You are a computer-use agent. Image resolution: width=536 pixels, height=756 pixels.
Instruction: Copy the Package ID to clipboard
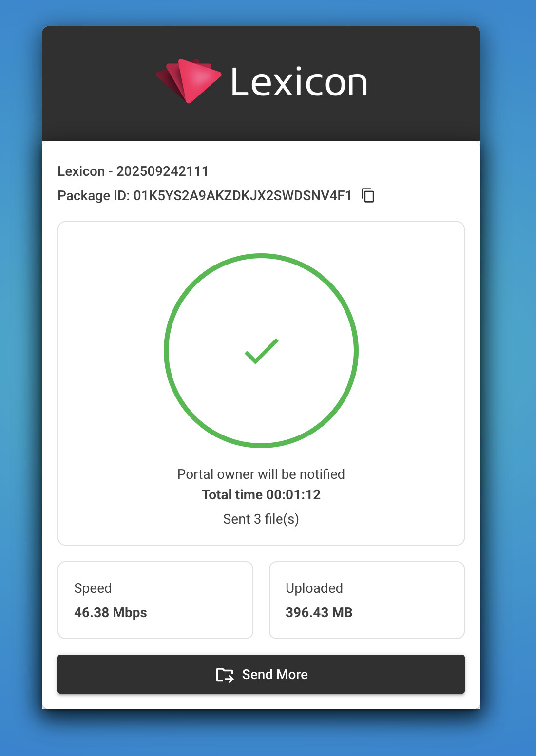[x=368, y=195]
